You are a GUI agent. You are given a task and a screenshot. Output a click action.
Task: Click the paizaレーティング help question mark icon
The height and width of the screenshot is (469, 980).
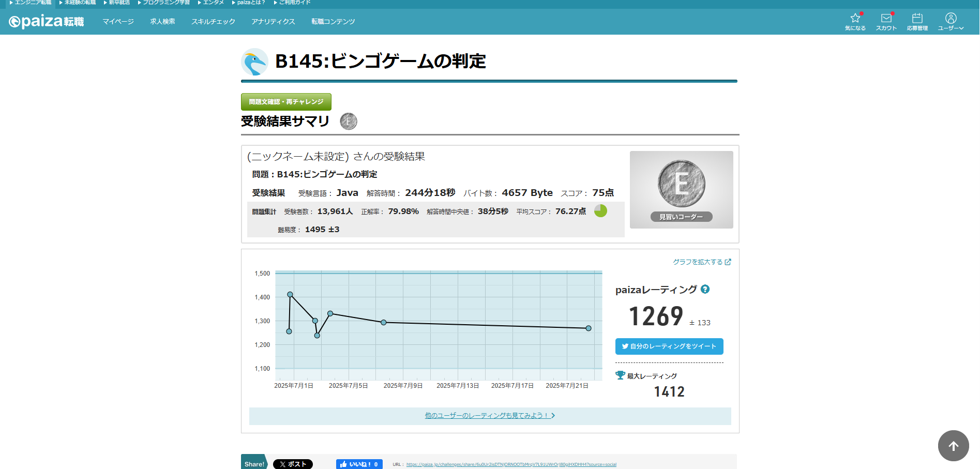[x=705, y=290]
